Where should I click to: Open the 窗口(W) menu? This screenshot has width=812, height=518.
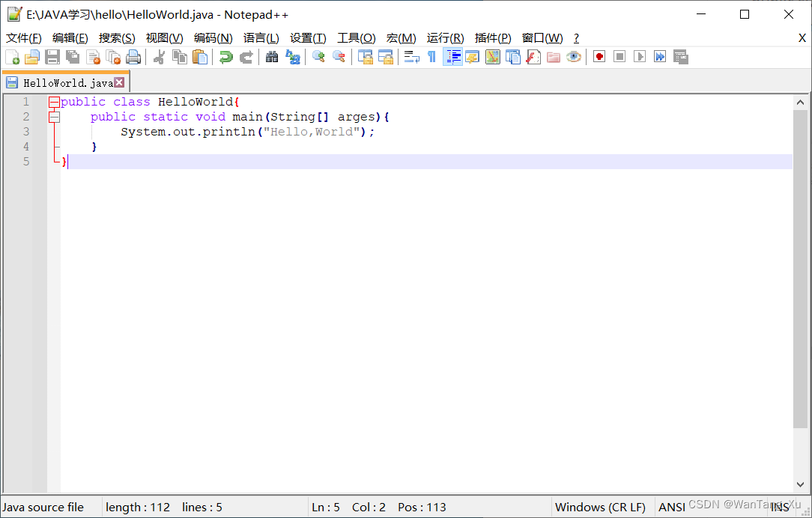click(x=542, y=38)
